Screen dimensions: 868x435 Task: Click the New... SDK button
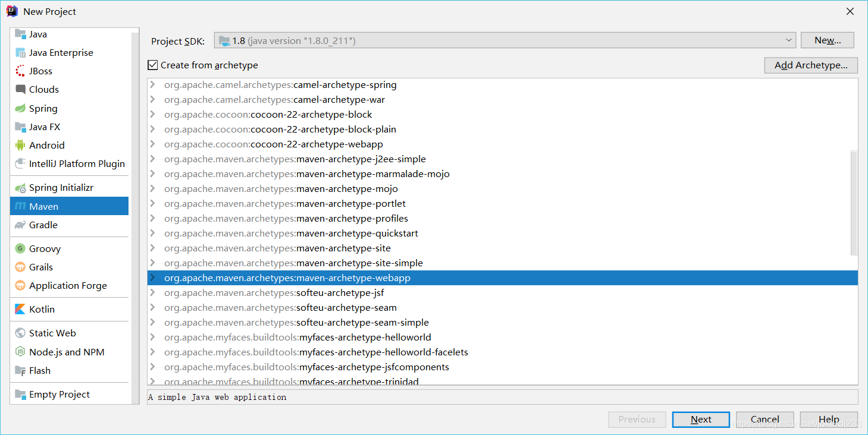[x=828, y=40]
